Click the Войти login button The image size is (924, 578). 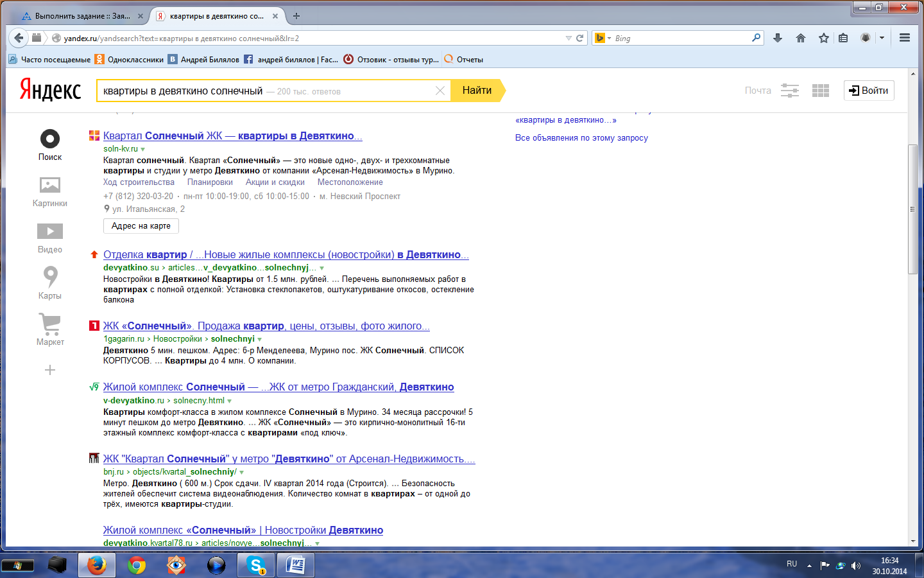coord(869,91)
